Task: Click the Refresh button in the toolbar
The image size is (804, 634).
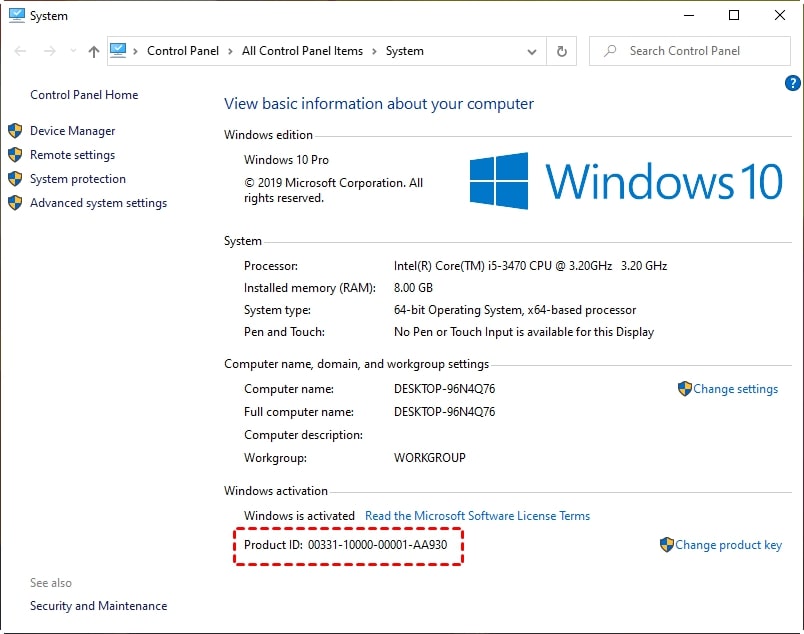Action: (x=561, y=50)
